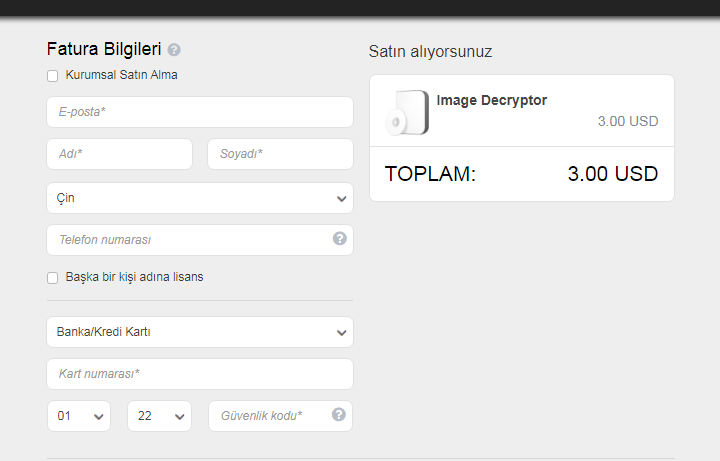Image resolution: width=720 pixels, height=461 pixels.
Task: Click help icon beside Fatura Bilgileri heading
Action: (x=174, y=50)
